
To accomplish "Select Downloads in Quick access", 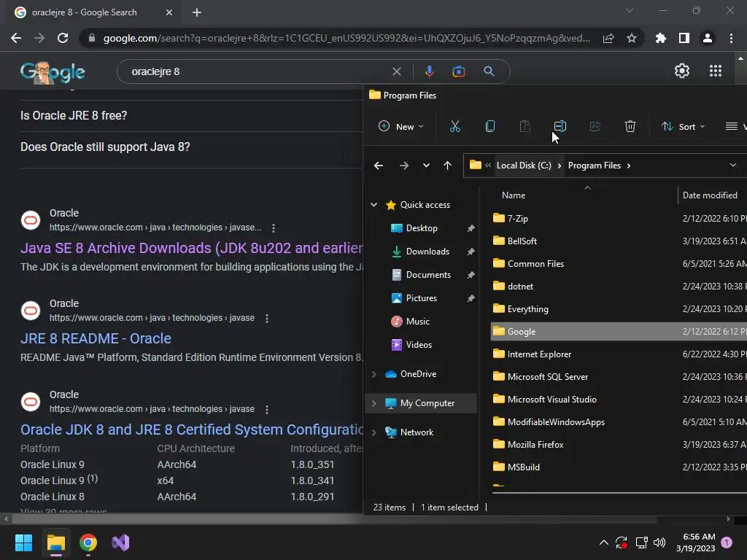I will (427, 252).
